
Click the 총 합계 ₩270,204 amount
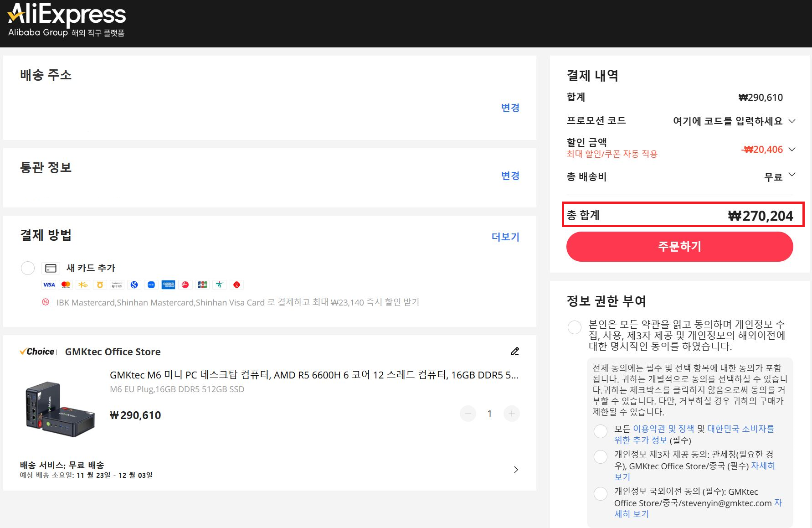pyautogui.click(x=761, y=216)
